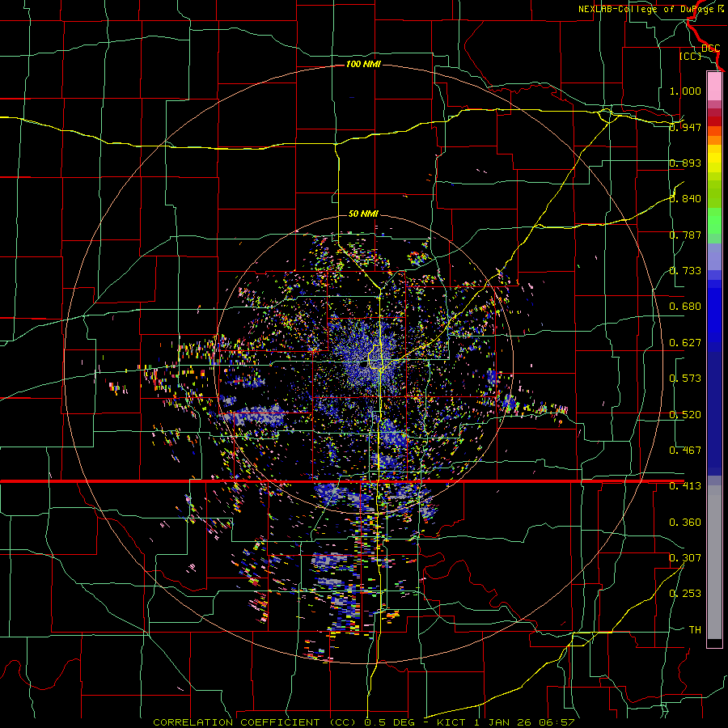The height and width of the screenshot is (728, 728).
Task: Click the 50 NMI range ring label
Action: tap(363, 214)
